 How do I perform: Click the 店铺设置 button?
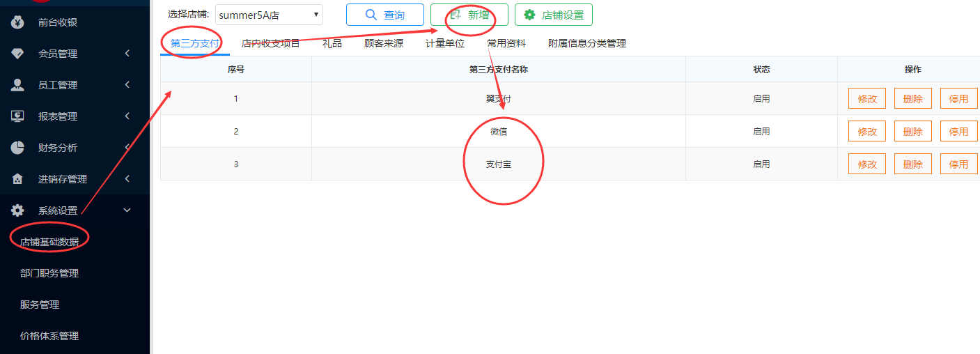554,15
